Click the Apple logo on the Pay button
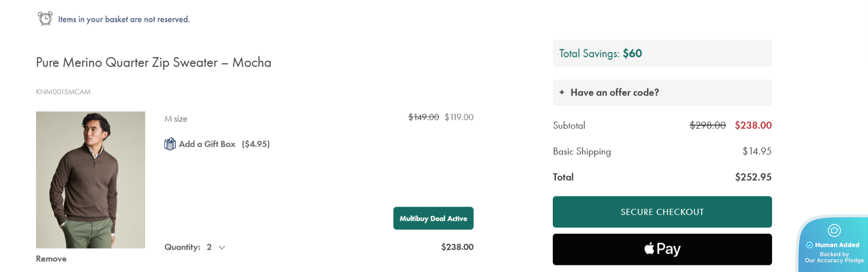The image size is (868, 272). point(649,249)
